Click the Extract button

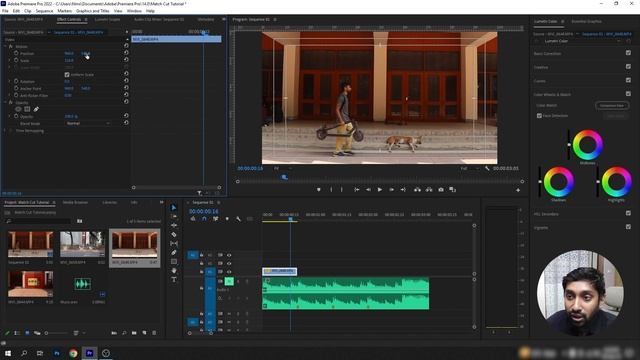point(429,190)
